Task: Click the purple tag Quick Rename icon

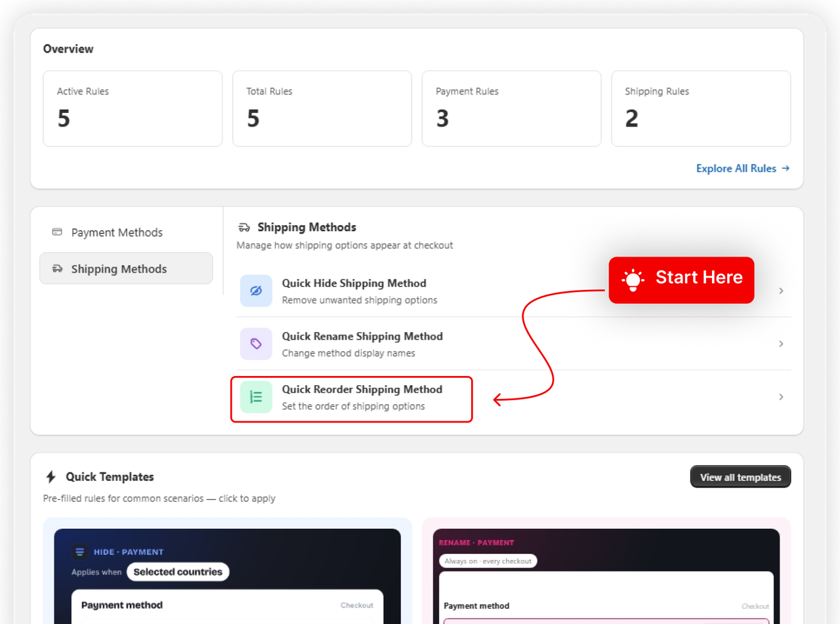Action: coord(256,344)
